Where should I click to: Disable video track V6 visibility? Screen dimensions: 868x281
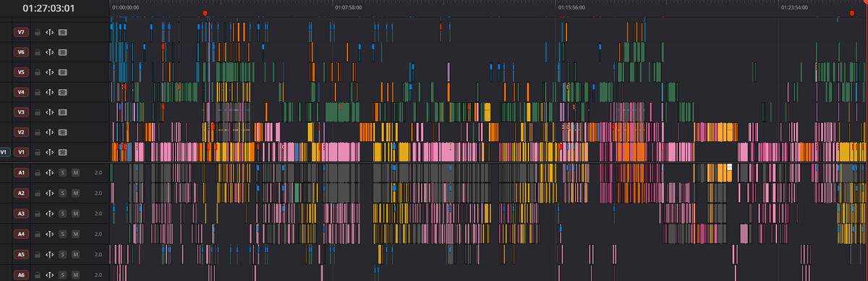coord(63,52)
